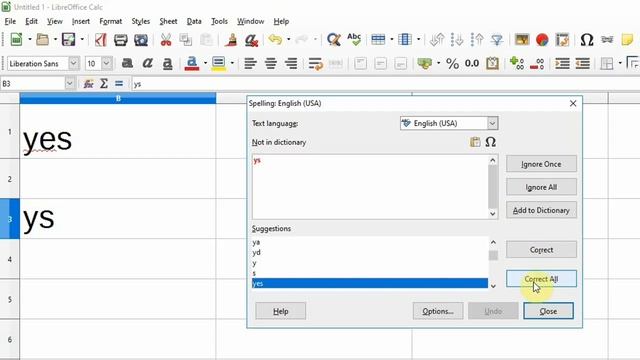Open the File menu
This screenshot has height=360, width=640.
[x=10, y=21]
